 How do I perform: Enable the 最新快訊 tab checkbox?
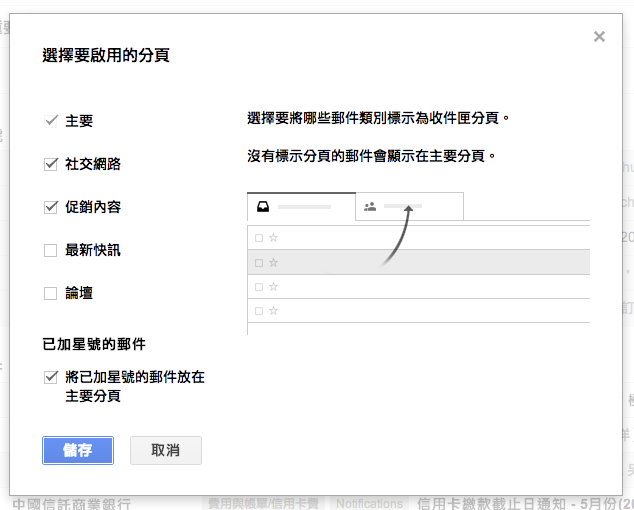click(51, 250)
